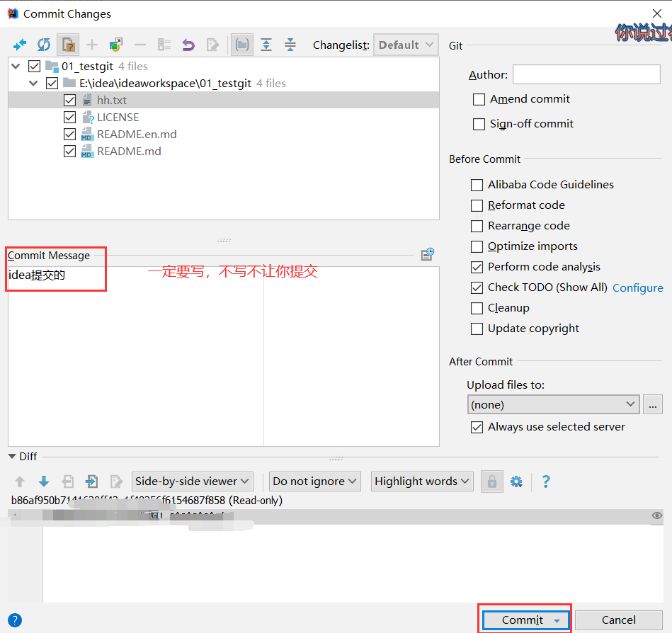
Task: Enable the Amend commit checkbox
Action: click(479, 99)
